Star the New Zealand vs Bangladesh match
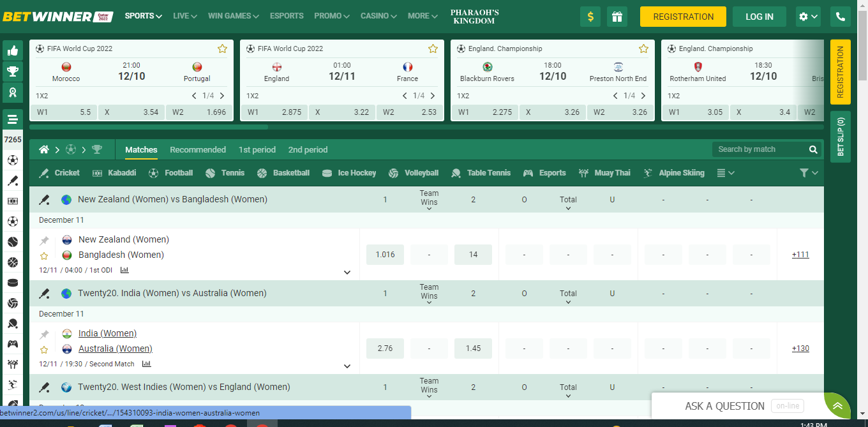 click(x=44, y=255)
